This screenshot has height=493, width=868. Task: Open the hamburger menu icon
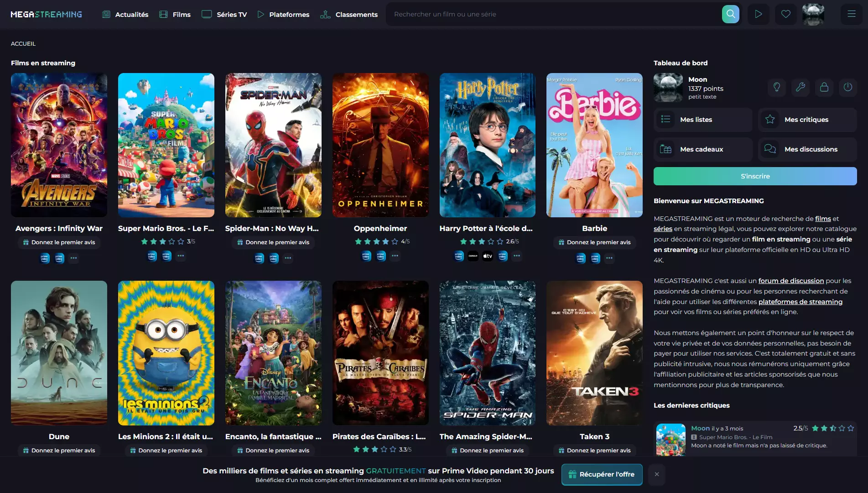pyautogui.click(x=851, y=14)
